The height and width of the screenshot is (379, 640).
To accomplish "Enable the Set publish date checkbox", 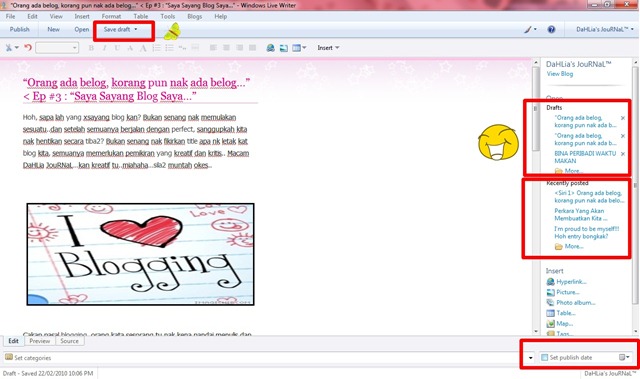I will coord(544,357).
